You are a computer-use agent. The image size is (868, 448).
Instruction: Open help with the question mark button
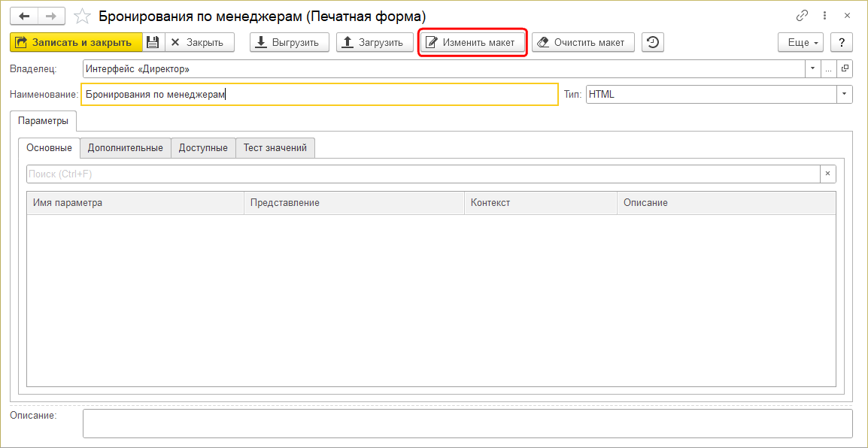tap(842, 43)
